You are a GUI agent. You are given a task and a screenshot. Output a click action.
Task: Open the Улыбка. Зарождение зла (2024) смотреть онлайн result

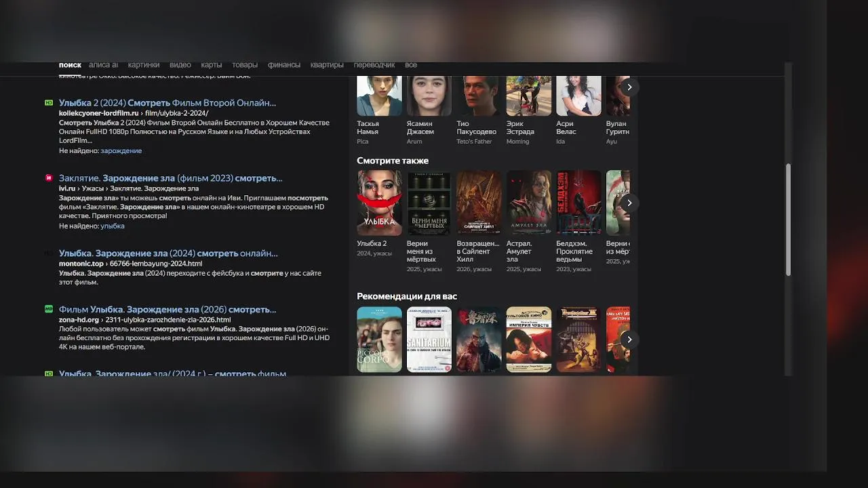(168, 253)
